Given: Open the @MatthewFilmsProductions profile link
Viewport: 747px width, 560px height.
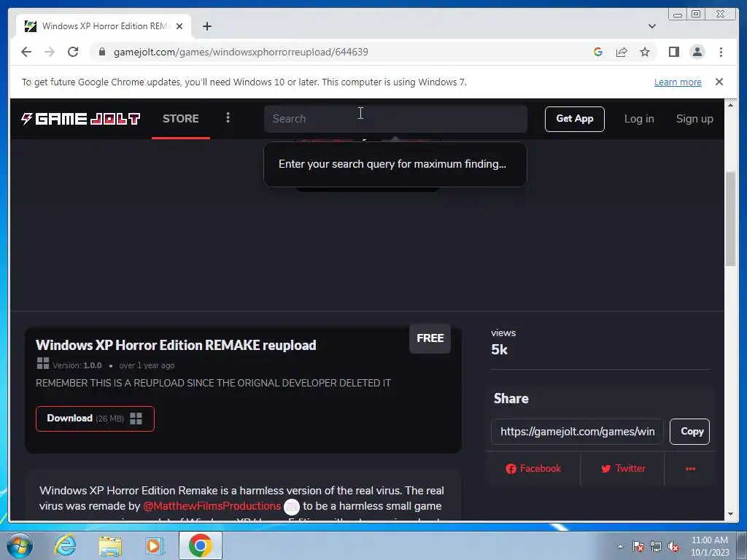Looking at the screenshot, I should pos(212,506).
